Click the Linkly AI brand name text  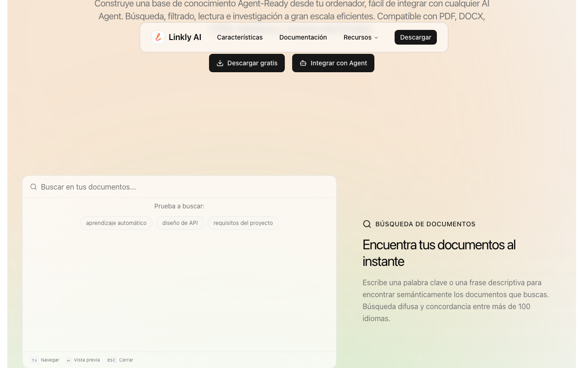point(185,37)
